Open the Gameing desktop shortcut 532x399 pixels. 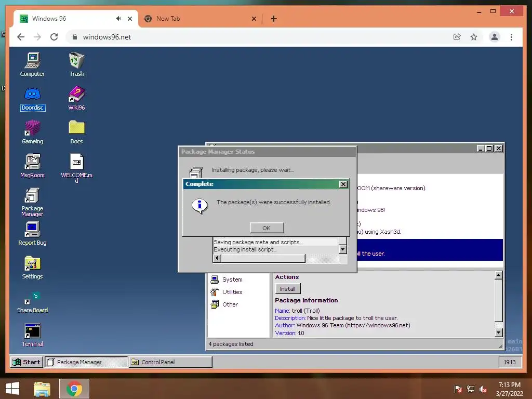(x=32, y=132)
